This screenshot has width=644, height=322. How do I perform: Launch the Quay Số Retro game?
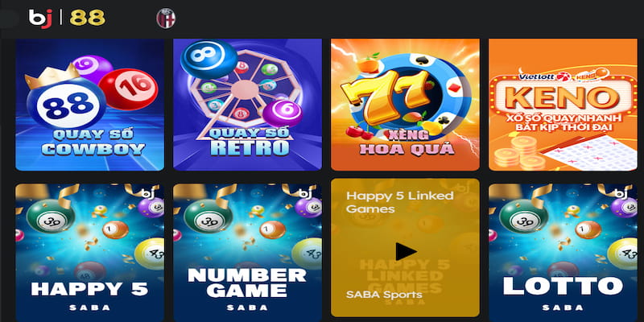[247, 105]
